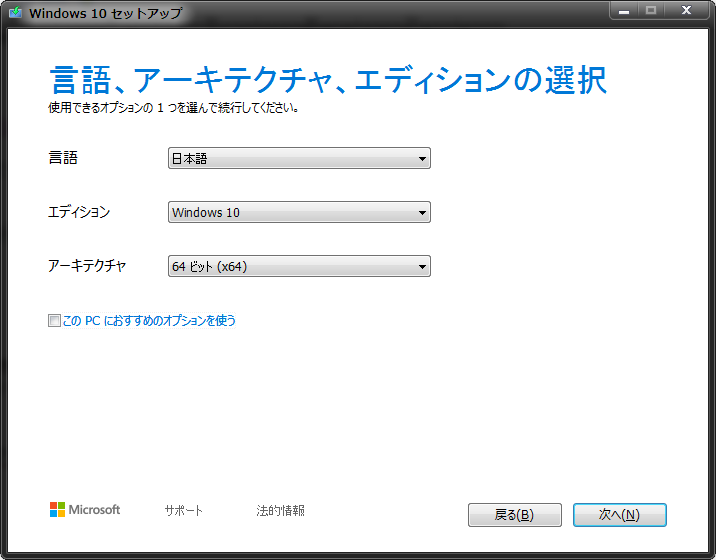Screen dimensions: 716x560
Task: Click the エディション field label
Action: tap(79, 212)
